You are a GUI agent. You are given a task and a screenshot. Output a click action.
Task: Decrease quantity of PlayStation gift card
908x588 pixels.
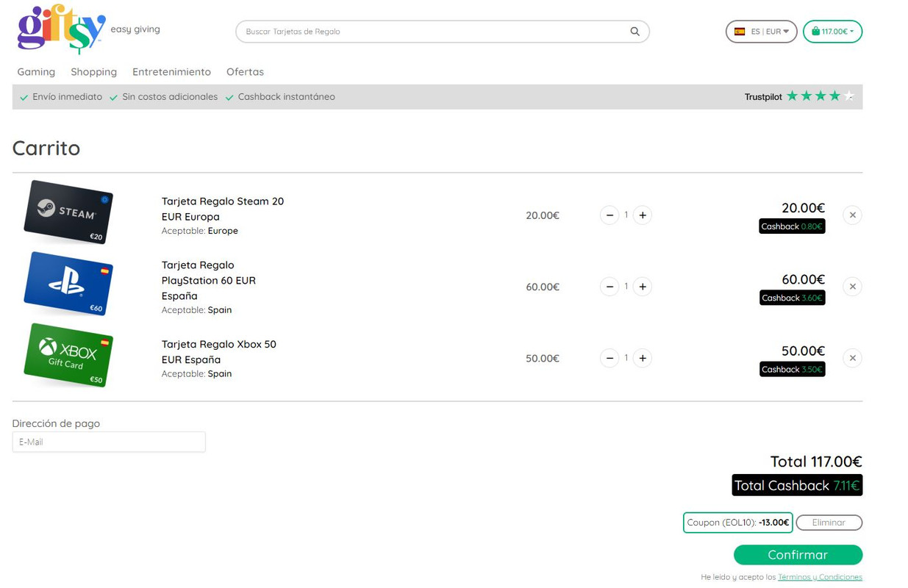point(609,287)
